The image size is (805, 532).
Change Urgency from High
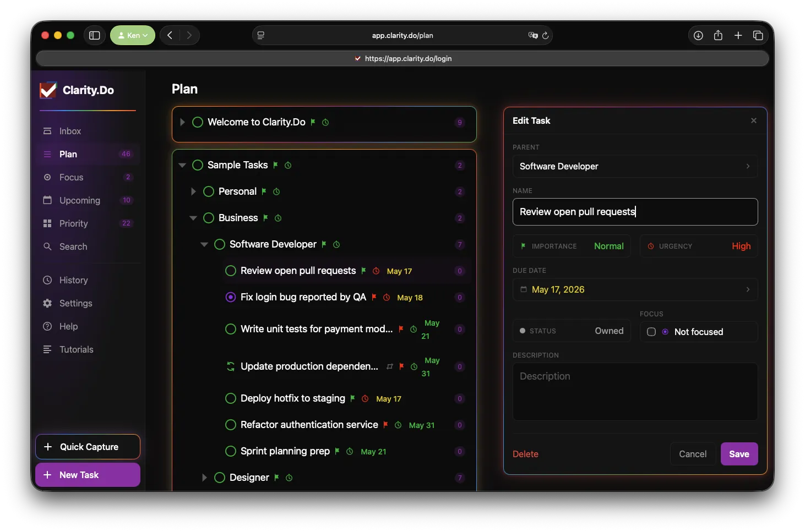(x=699, y=246)
